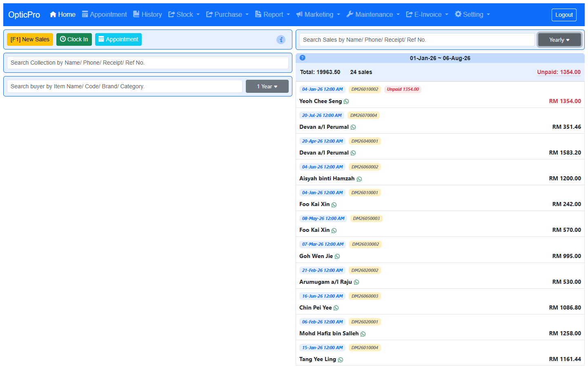Open the History page

[148, 14]
